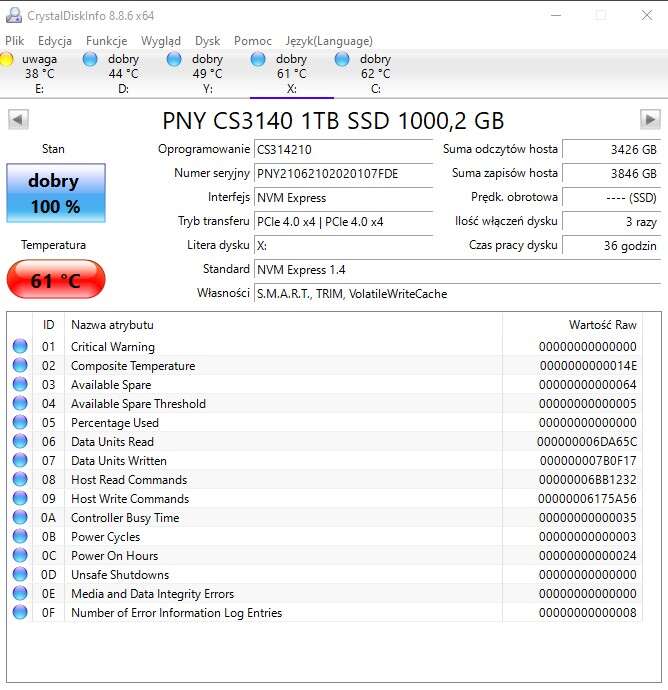This screenshot has height=690, width=668.
Task: Click status orb beside Composite Temperature row
Action: [x=20, y=366]
